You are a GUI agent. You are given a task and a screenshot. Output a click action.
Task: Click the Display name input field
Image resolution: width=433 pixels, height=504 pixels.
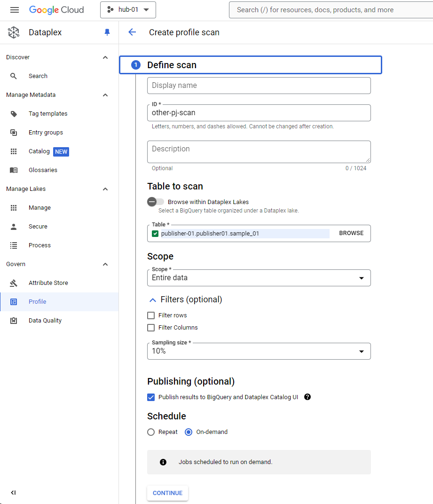(259, 86)
